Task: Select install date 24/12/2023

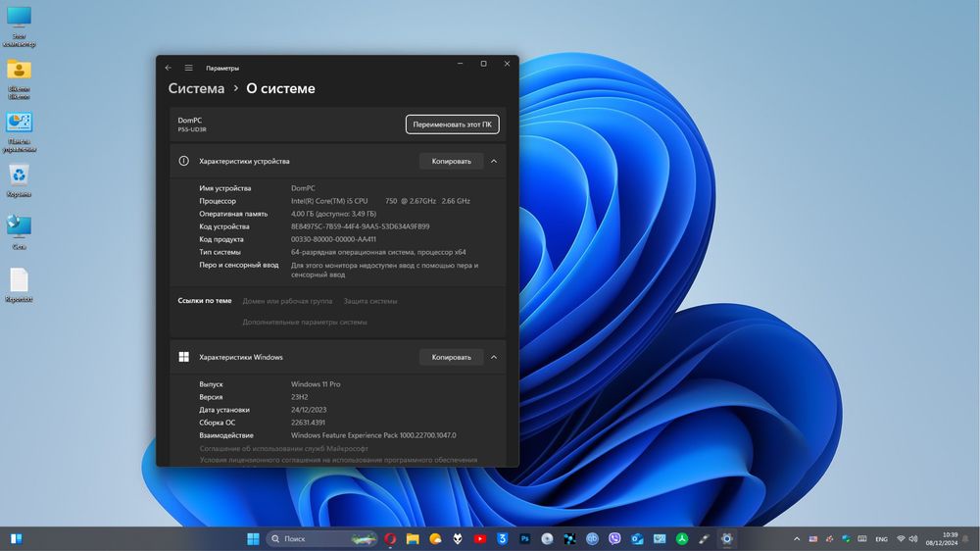Action: click(308, 410)
